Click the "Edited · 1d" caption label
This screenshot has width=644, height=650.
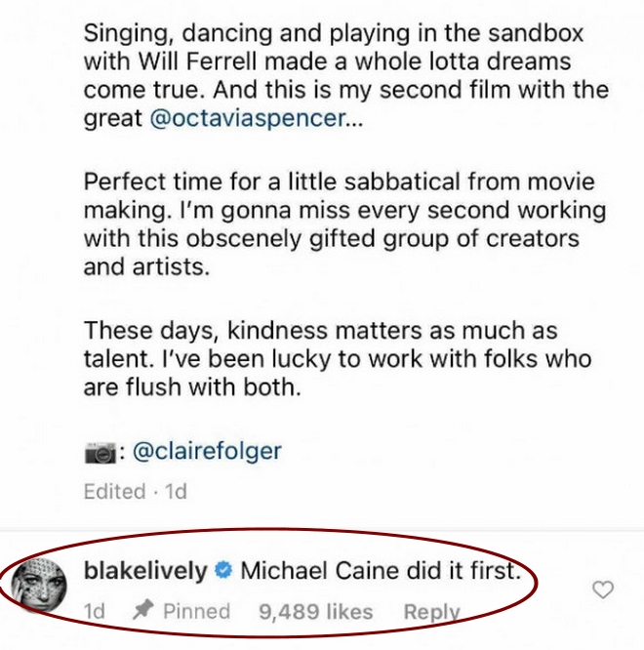click(135, 491)
